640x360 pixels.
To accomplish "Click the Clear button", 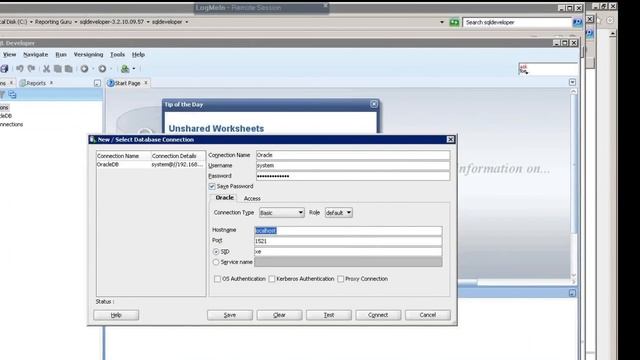I will point(279,315).
